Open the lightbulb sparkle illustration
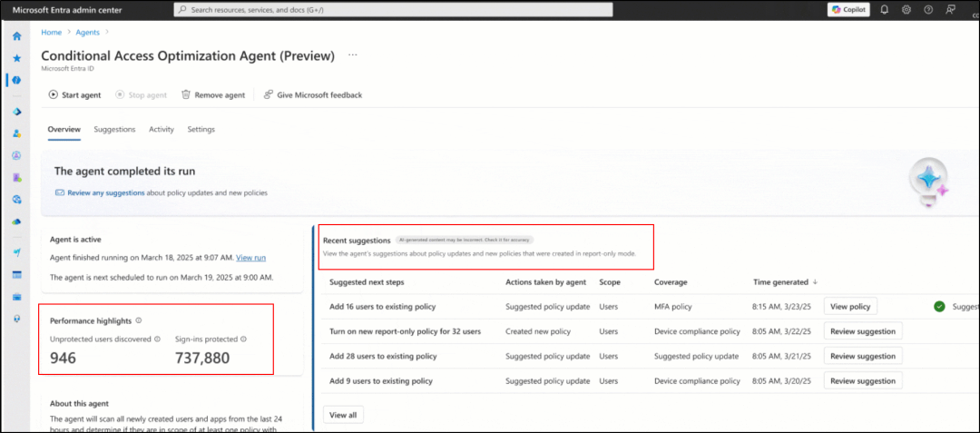 coord(929,182)
